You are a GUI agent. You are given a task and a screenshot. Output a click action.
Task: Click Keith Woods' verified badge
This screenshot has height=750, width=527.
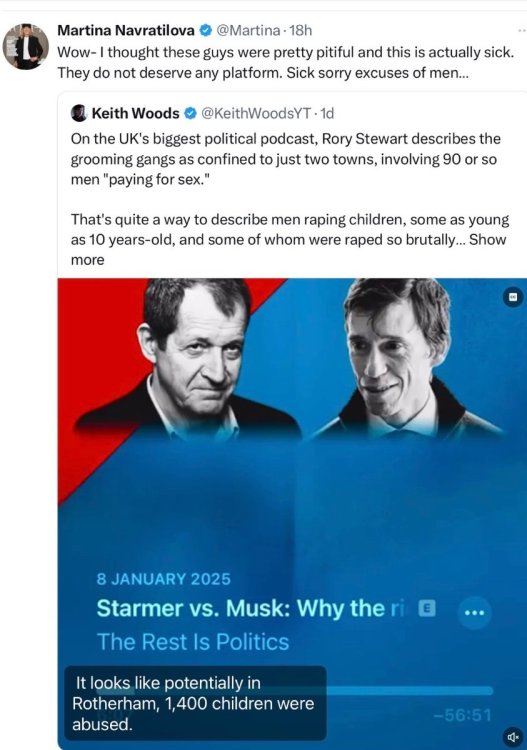190,113
